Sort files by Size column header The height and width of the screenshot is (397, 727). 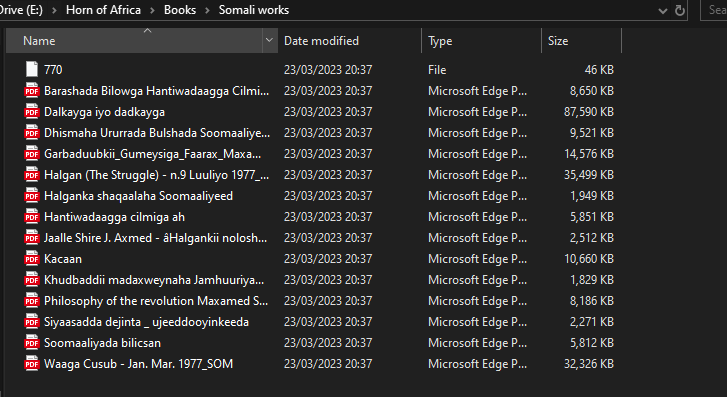click(x=581, y=40)
